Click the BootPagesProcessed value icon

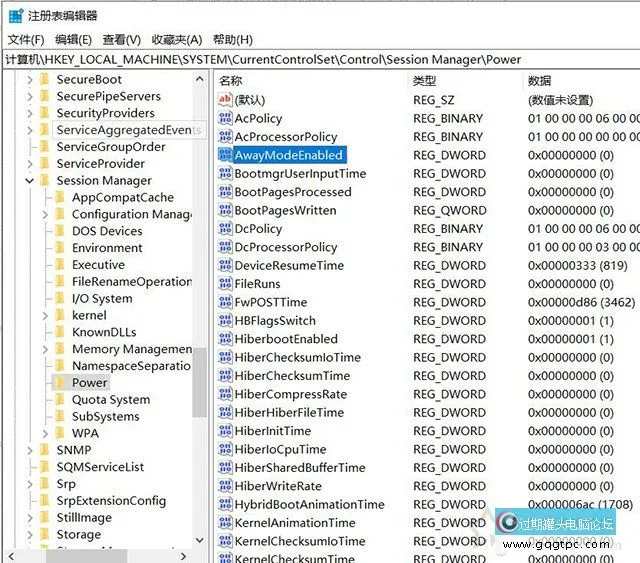point(225,191)
